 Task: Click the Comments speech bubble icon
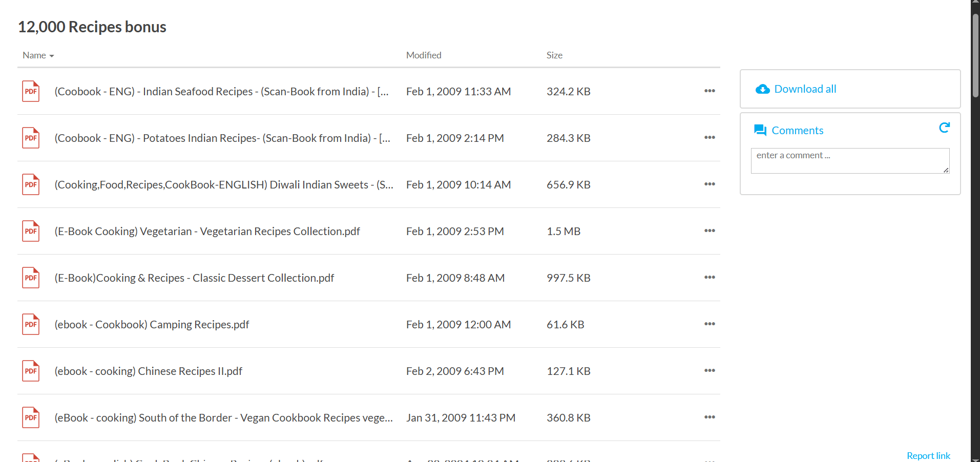[x=760, y=130]
